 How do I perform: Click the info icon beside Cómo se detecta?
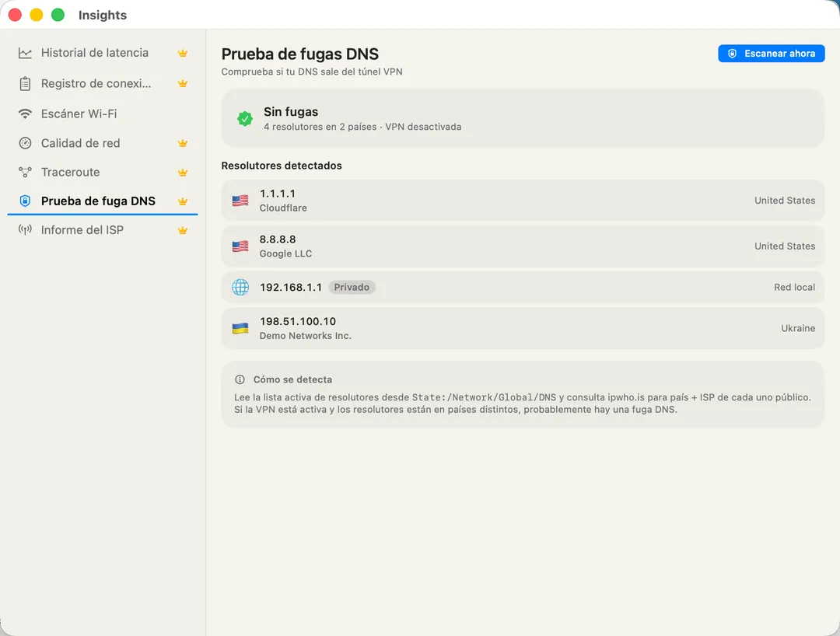tap(240, 379)
